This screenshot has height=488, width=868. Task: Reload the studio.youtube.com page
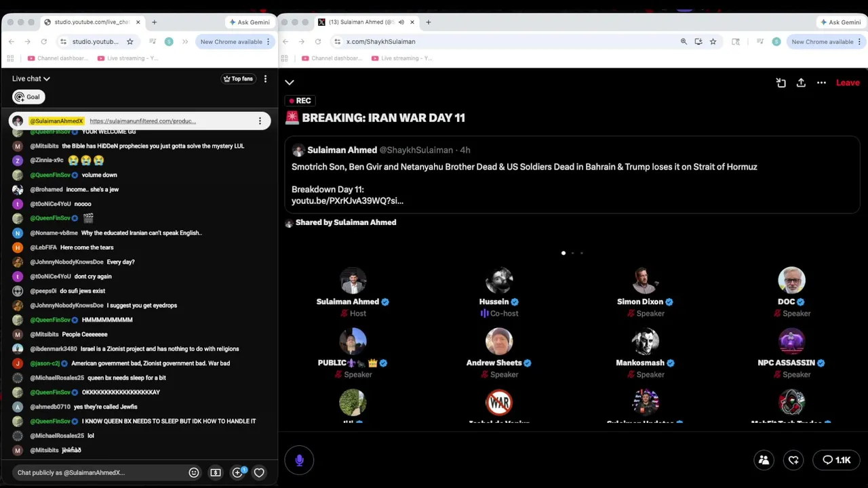tap(43, 41)
